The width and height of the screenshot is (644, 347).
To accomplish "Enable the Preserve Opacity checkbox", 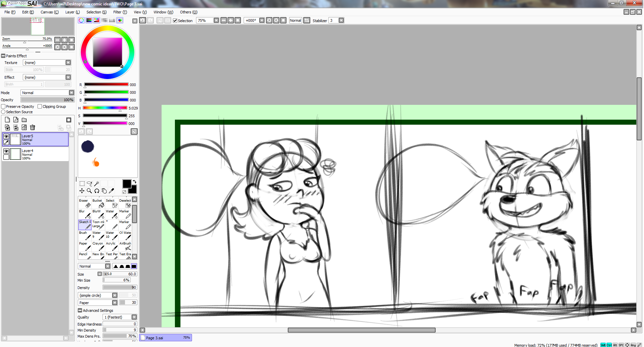I will click(x=3, y=107).
